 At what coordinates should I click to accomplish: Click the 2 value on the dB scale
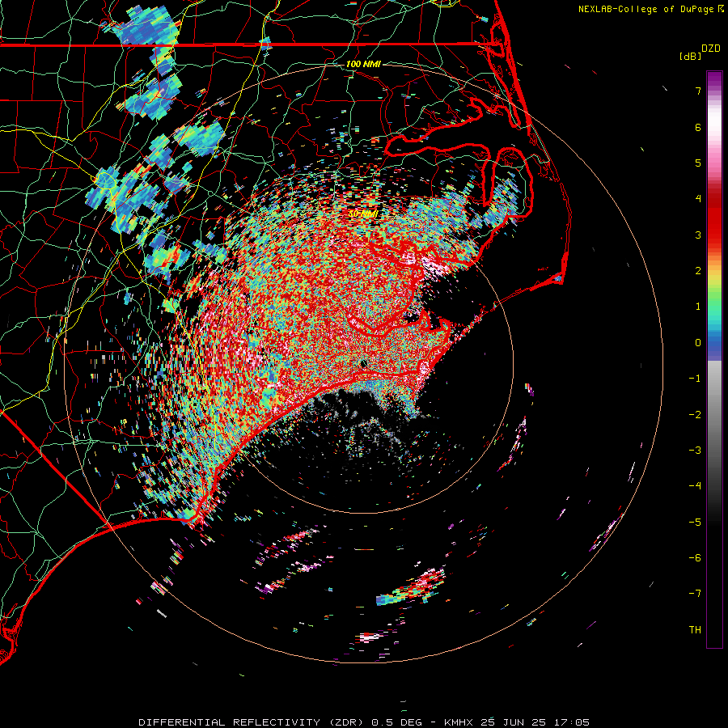tap(698, 271)
